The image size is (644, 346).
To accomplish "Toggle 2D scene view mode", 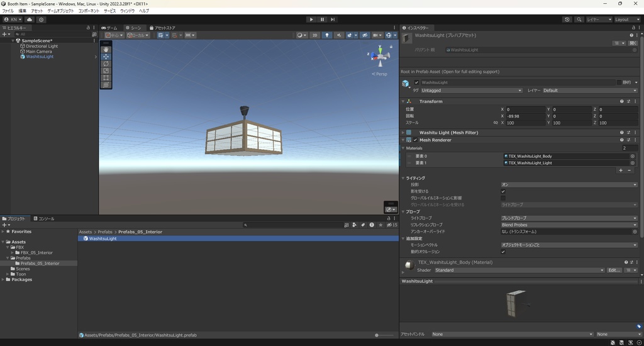I will pyautogui.click(x=314, y=35).
